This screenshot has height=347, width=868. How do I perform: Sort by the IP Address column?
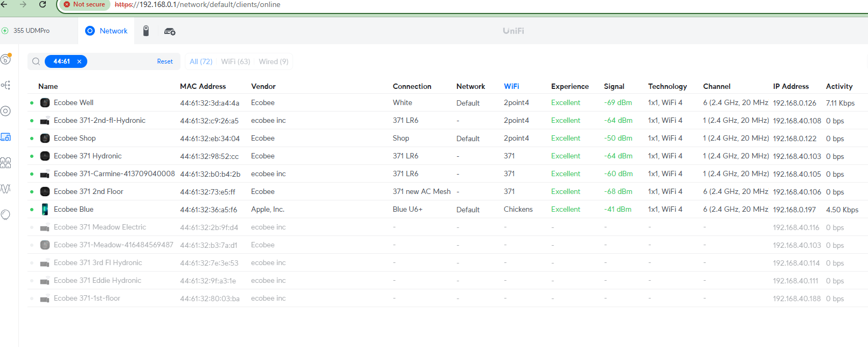791,86
